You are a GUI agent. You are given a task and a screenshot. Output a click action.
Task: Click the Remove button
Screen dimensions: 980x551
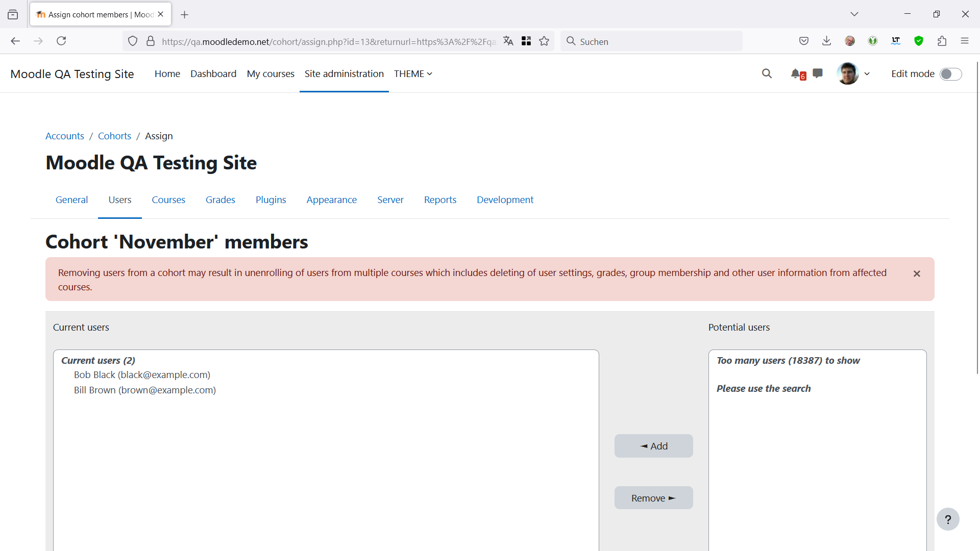654,498
